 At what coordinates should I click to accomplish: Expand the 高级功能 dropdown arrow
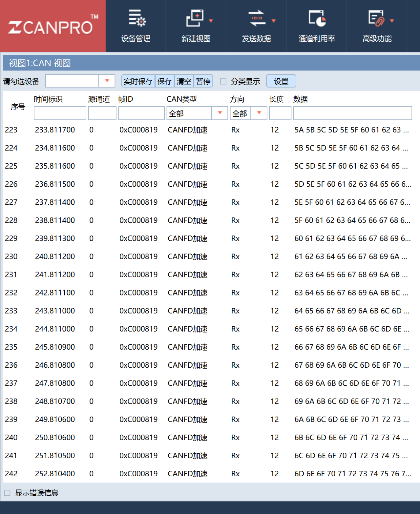tap(392, 21)
